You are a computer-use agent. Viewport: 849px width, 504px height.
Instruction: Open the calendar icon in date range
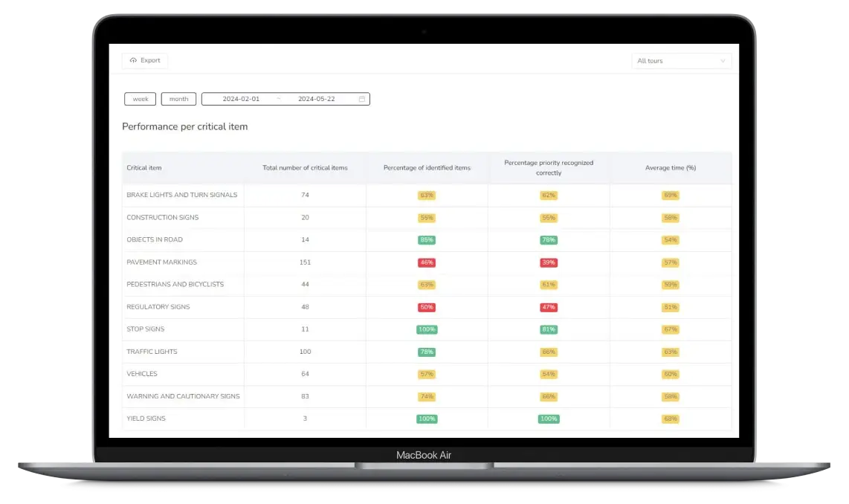point(362,99)
